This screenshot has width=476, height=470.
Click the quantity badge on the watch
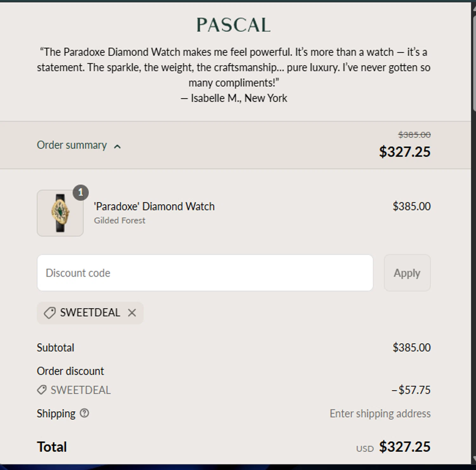81,193
